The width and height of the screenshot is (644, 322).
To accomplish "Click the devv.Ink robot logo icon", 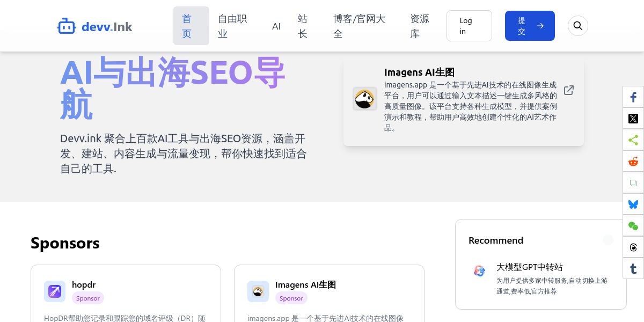I will (67, 26).
